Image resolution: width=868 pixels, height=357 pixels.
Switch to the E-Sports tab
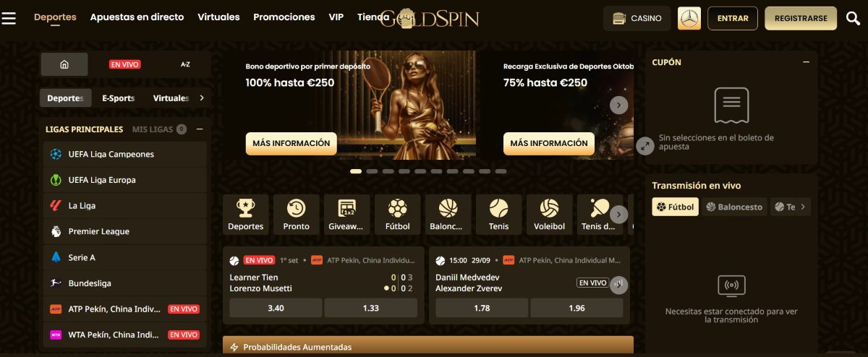(x=119, y=98)
